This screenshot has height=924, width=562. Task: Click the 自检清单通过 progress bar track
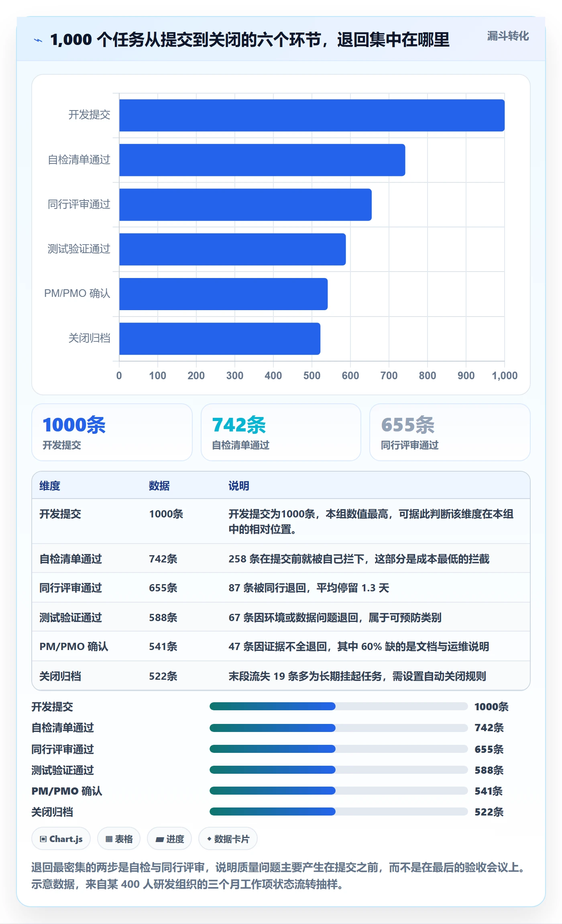(x=339, y=728)
